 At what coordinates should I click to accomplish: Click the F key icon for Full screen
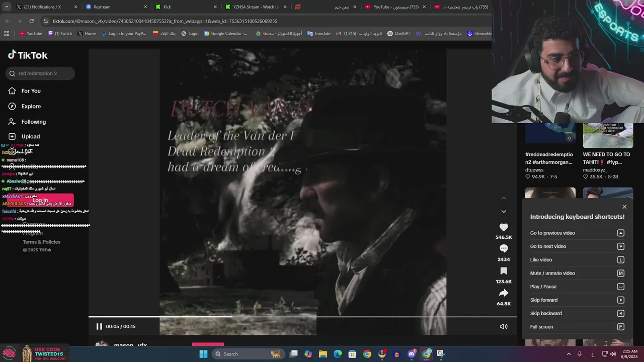(x=621, y=327)
